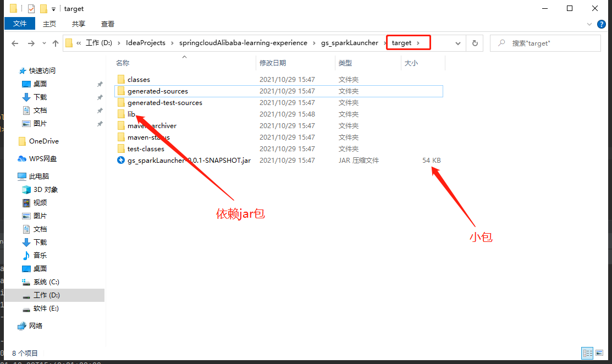Select the maven-status folder icon
This screenshot has width=612, height=364.
(121, 137)
